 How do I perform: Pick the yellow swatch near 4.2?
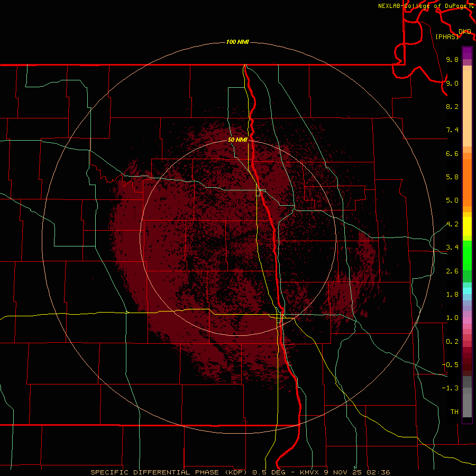point(467,226)
